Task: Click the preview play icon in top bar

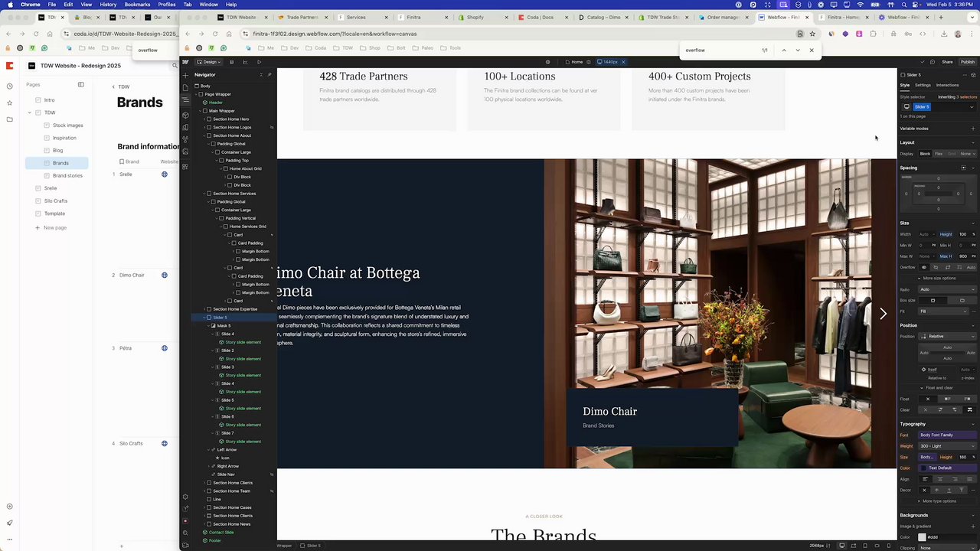Action: (x=259, y=62)
